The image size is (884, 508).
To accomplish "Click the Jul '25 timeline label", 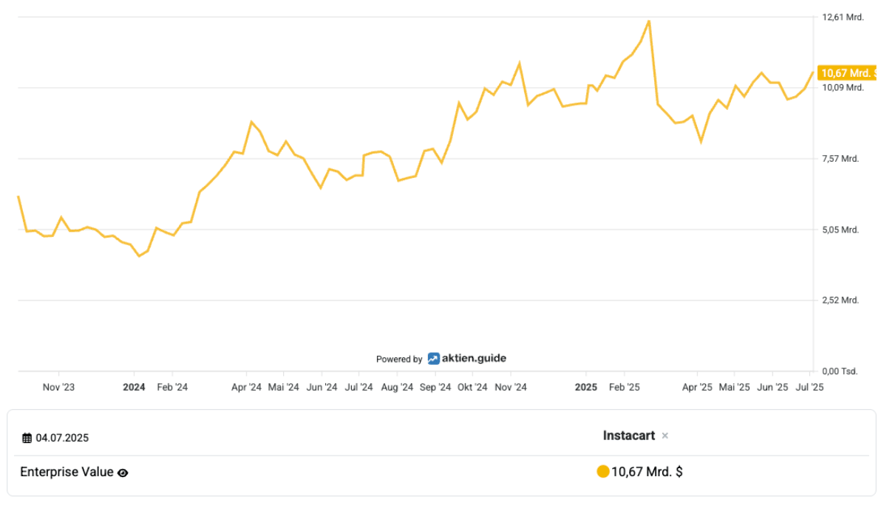I will pyautogui.click(x=810, y=387).
